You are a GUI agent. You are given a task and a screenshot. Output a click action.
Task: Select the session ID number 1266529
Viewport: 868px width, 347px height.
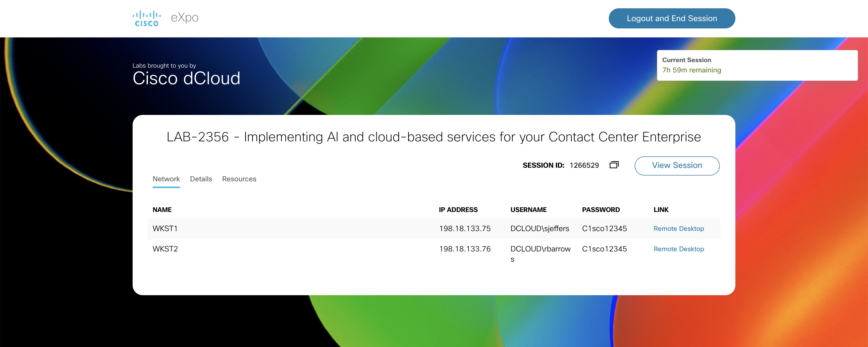click(584, 165)
